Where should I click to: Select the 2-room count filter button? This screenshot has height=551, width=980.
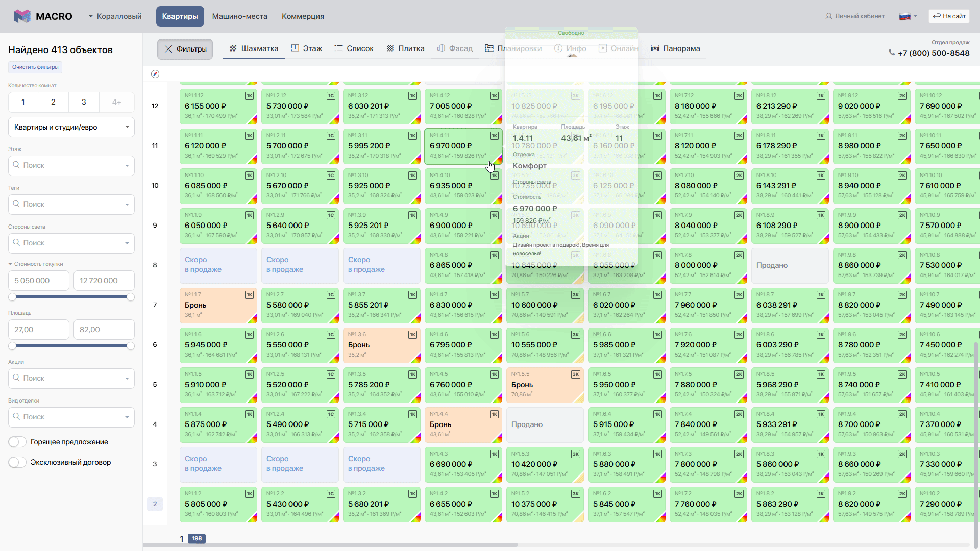click(53, 102)
